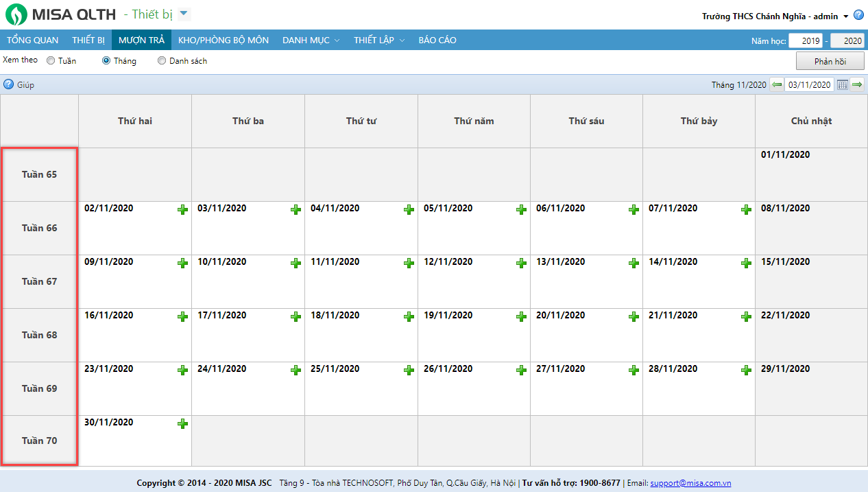Select the Danh sách view radio button
The height and width of the screenshot is (492, 868).
(162, 60)
